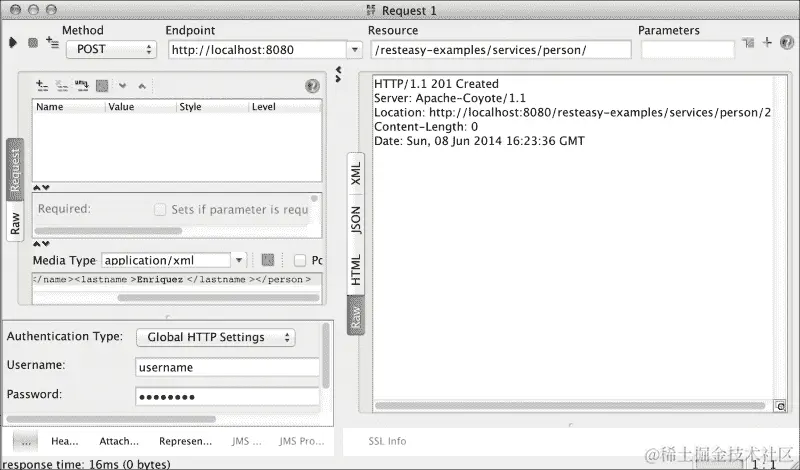Image resolution: width=800 pixels, height=470 pixels.
Task: Clear all parameter values icon
Action: point(102,85)
